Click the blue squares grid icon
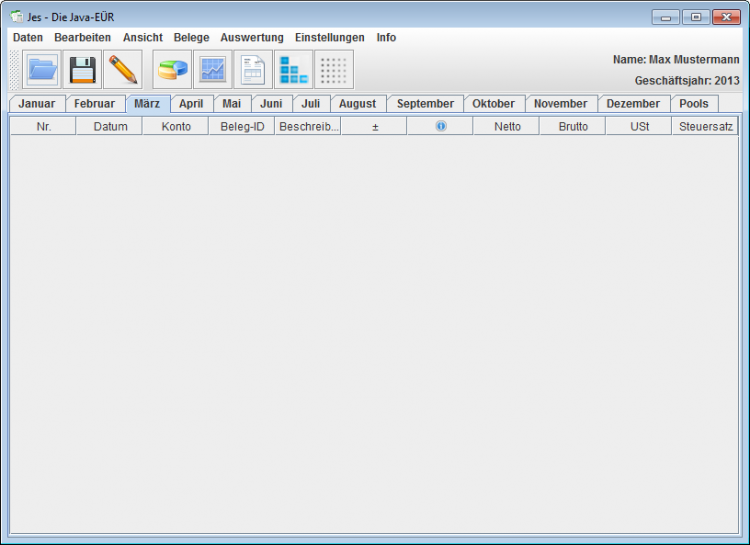 click(294, 70)
